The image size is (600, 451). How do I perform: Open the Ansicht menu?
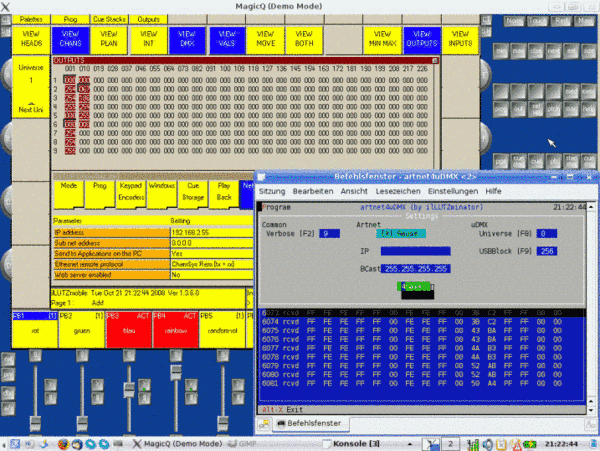point(354,191)
